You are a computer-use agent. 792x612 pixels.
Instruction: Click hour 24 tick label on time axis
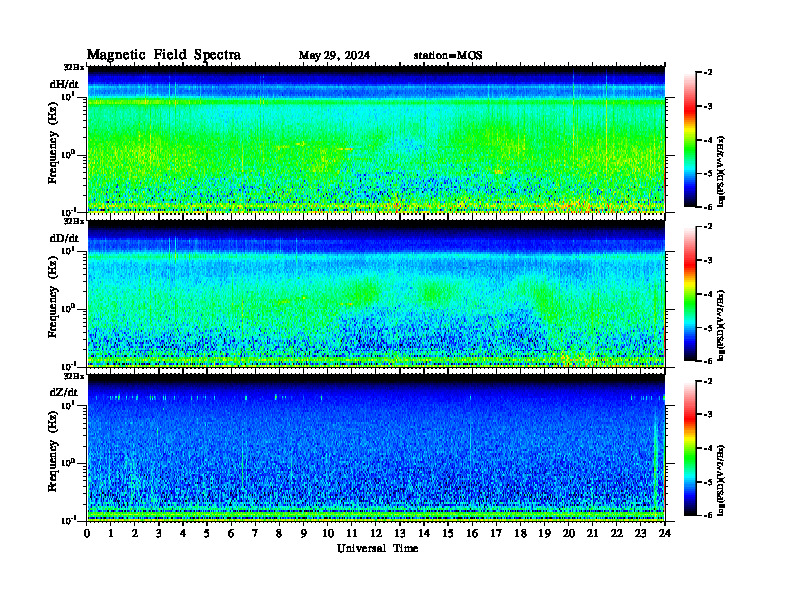665,534
